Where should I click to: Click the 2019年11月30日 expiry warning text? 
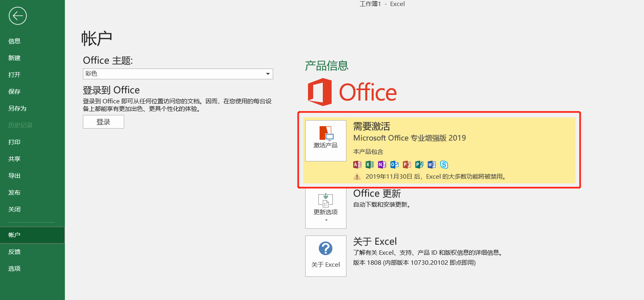coord(436,177)
